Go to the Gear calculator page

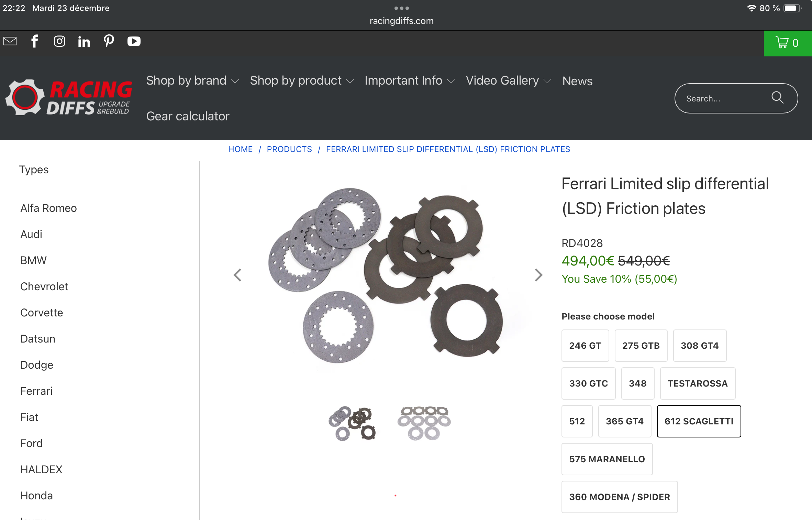188,116
